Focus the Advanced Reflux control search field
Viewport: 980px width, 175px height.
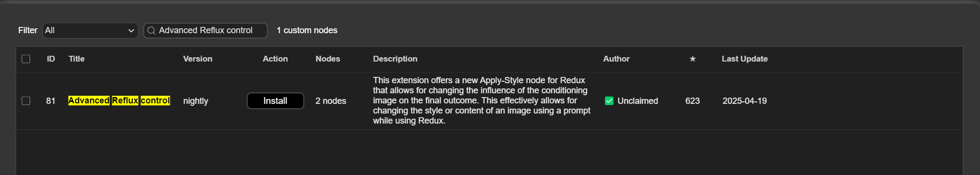coord(205,31)
